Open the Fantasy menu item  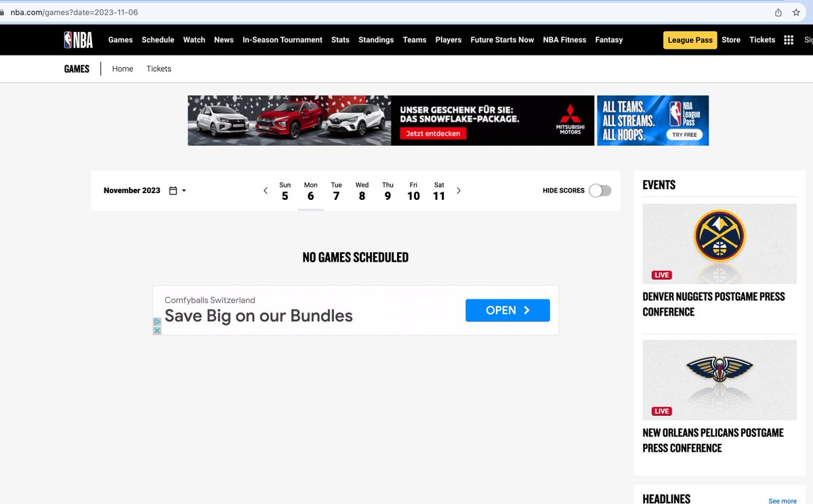(x=609, y=40)
